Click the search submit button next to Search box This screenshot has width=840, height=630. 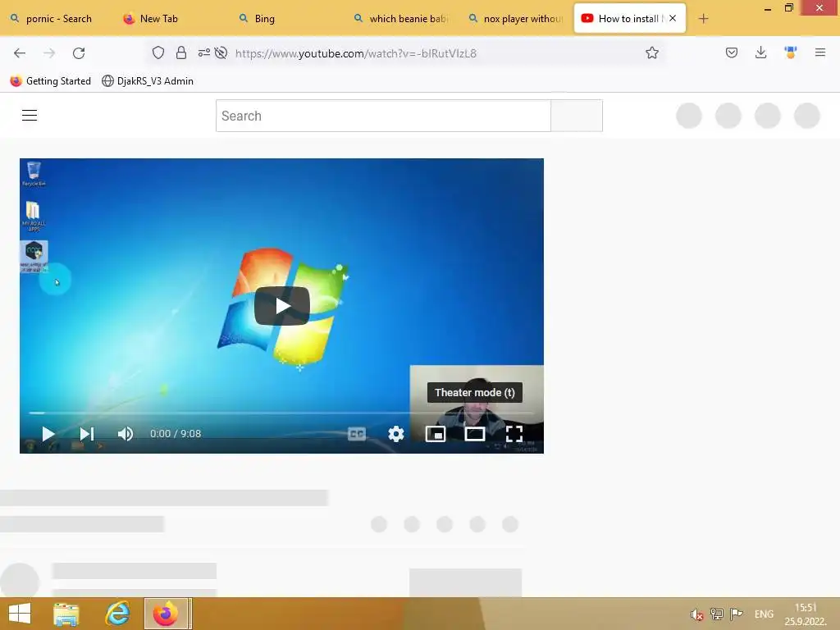[x=577, y=116]
